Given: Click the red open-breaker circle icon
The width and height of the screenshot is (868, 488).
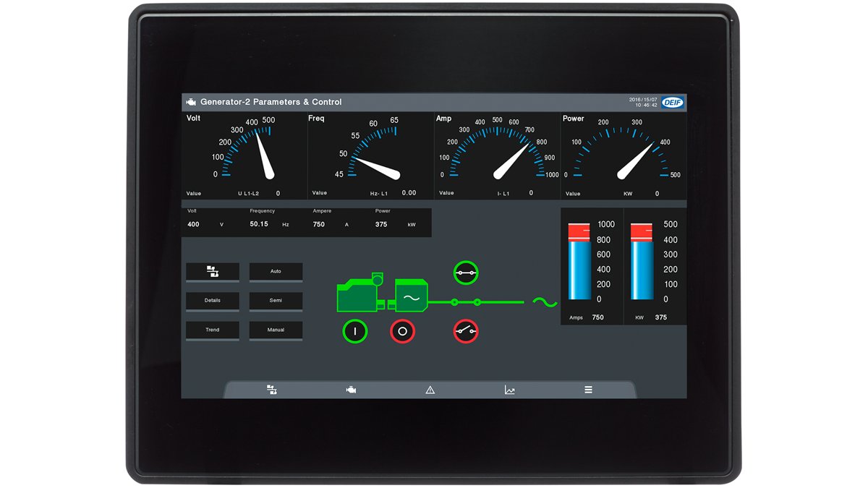Looking at the screenshot, I should pyautogui.click(x=466, y=332).
